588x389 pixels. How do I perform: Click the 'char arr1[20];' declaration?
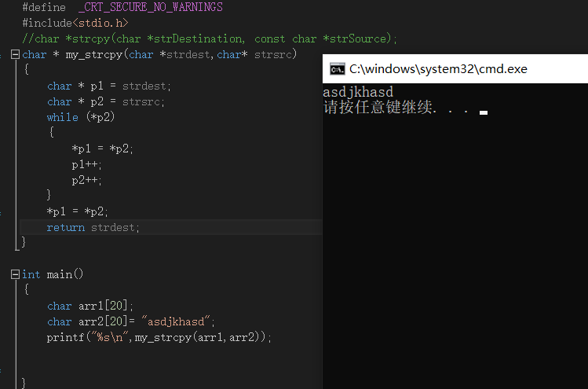pos(90,306)
